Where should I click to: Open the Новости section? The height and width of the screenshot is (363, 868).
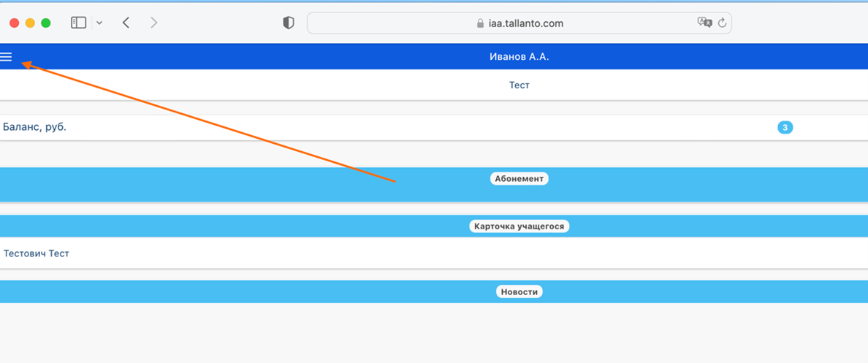519,291
